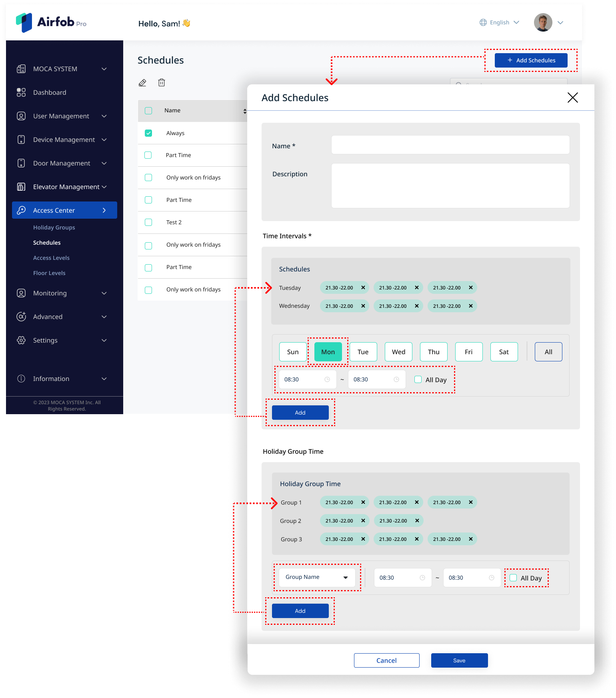Click the clock icon in the Holiday Group end time field
Screen dimensions: 616x698
pyautogui.click(x=492, y=578)
